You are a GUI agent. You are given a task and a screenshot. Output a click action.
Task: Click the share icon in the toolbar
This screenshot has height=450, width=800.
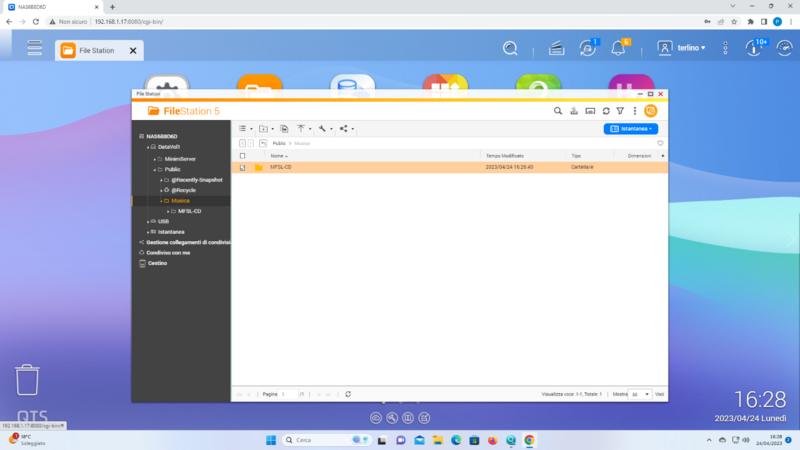[x=344, y=129]
